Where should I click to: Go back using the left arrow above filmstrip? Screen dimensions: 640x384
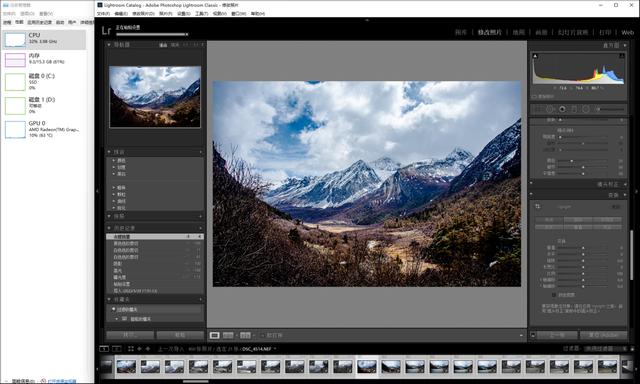pos(140,348)
